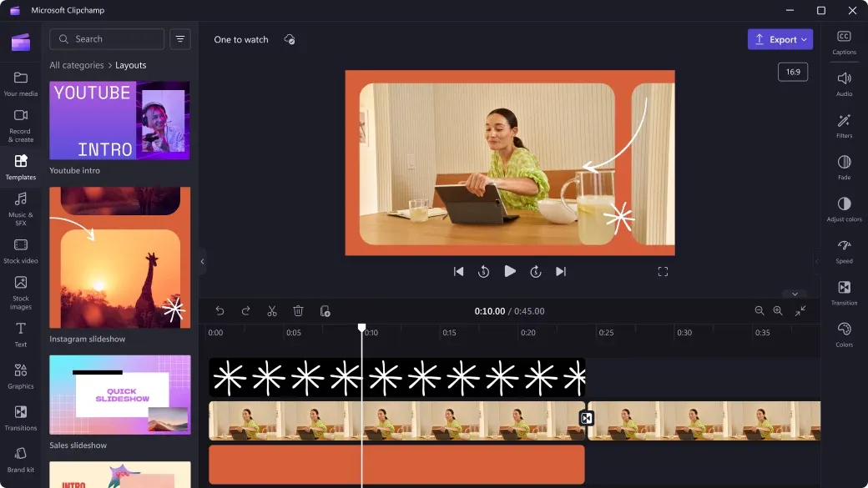
Task: Click the Fit timeline to screen icon
Action: 801,310
